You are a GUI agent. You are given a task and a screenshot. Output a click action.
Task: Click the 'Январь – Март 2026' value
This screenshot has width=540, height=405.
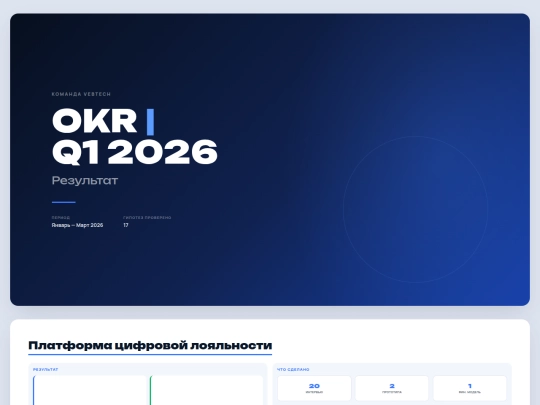[77, 225]
